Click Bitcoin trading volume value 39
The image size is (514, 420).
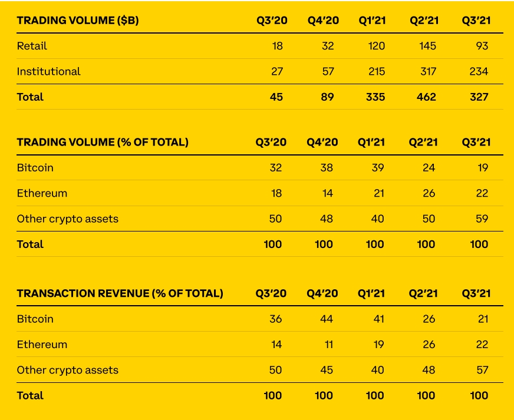[x=378, y=168]
